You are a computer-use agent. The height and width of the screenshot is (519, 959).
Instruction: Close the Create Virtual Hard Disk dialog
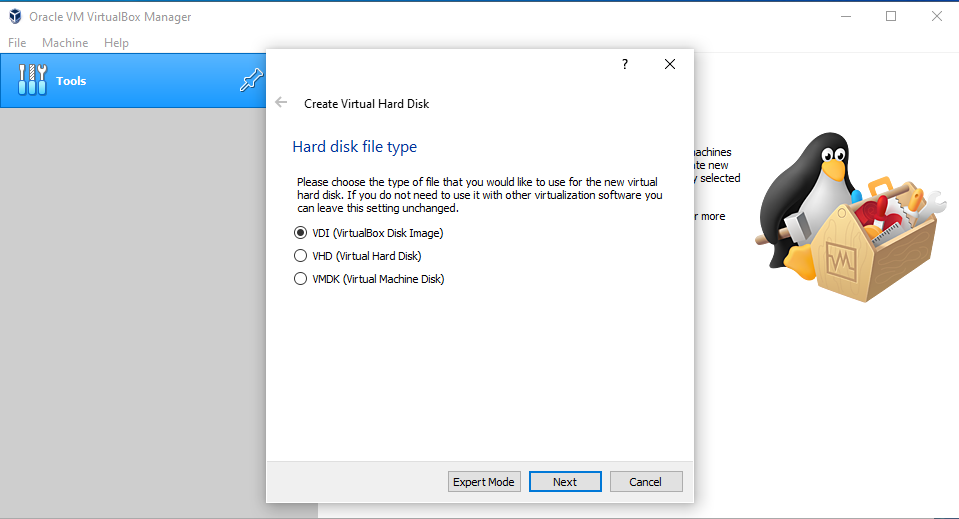pos(670,64)
